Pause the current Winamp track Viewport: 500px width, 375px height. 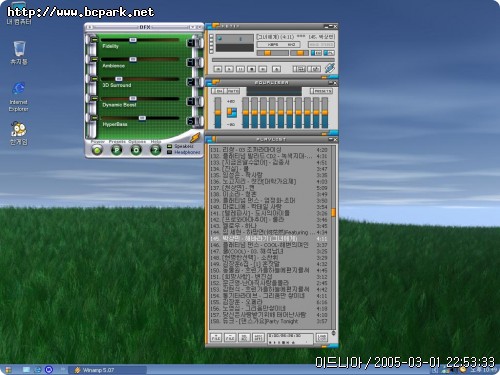[240, 69]
